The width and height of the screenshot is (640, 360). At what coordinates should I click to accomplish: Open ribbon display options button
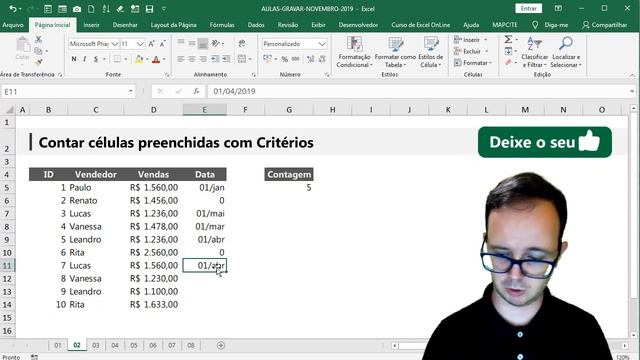point(558,9)
